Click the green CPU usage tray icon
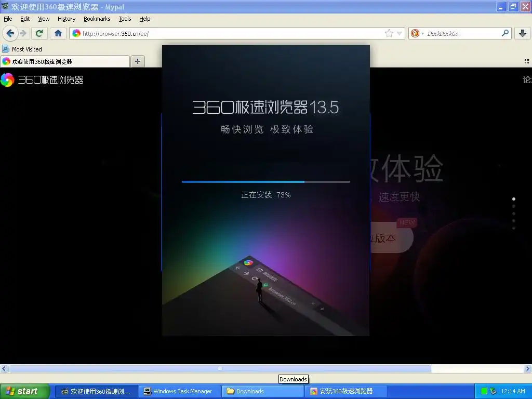Image resolution: width=532 pixels, height=399 pixels. pyautogui.click(x=484, y=391)
